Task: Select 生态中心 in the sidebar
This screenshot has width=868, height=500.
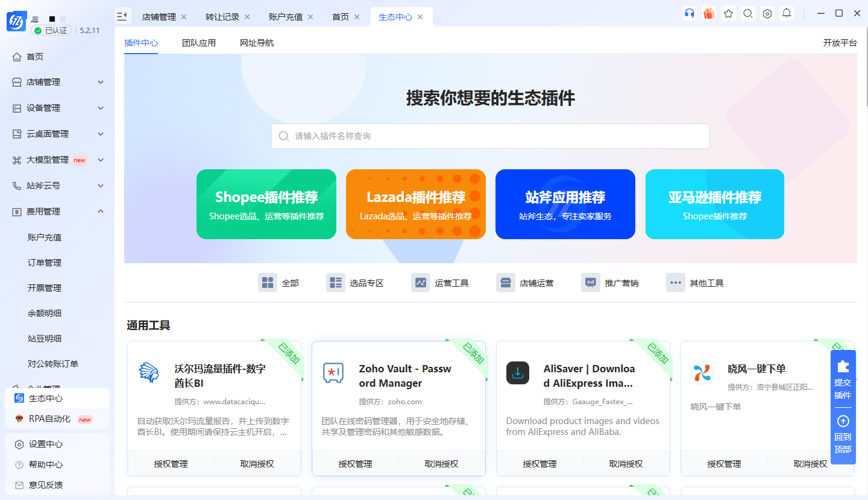Action: click(x=57, y=398)
